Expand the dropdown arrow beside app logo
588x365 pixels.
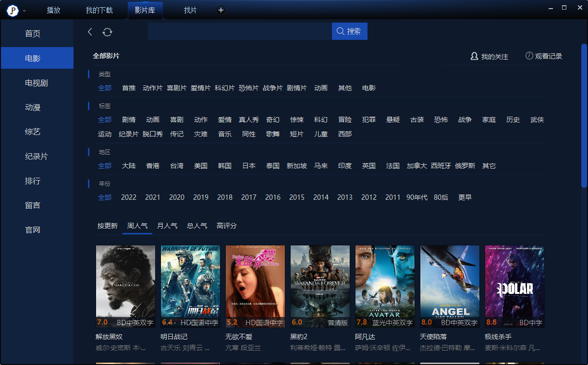tap(24, 11)
